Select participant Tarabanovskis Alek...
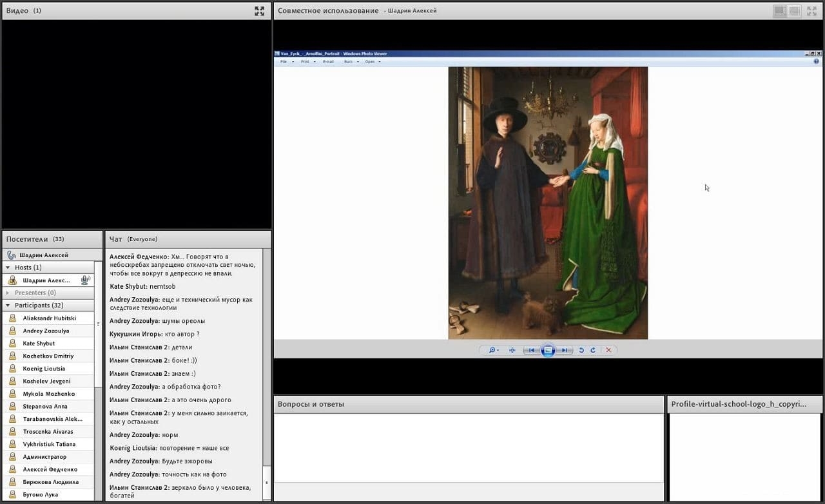This screenshot has height=504, width=825. [x=48, y=419]
